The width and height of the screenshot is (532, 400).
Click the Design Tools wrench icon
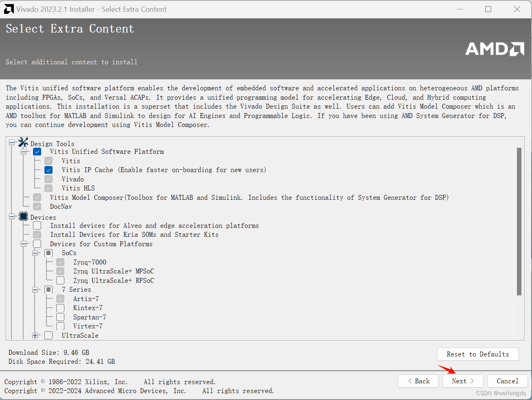click(23, 142)
